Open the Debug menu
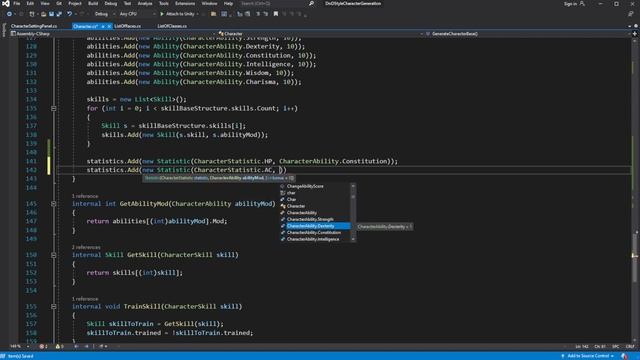The image size is (640, 360). pyautogui.click(x=111, y=4)
